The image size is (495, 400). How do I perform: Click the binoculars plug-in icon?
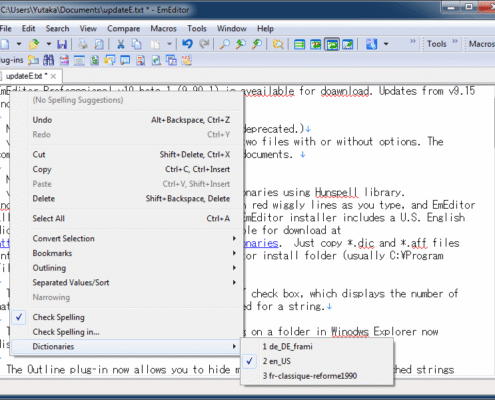pos(48,60)
